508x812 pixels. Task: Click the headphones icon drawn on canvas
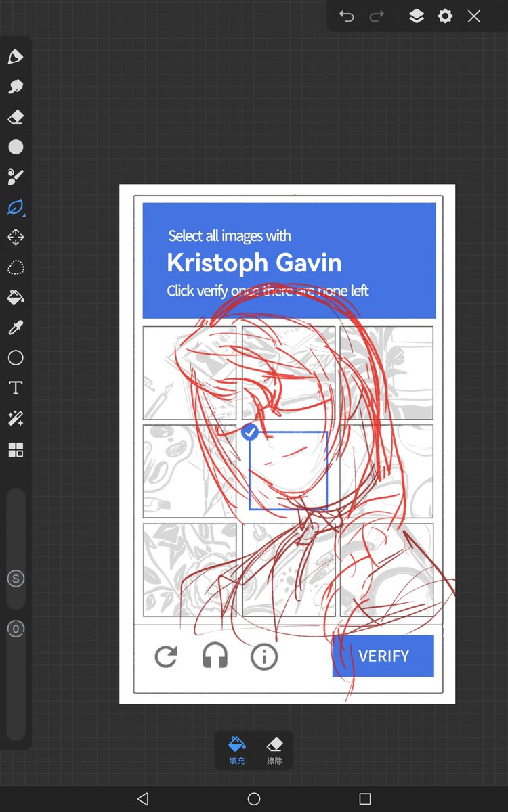coord(215,656)
